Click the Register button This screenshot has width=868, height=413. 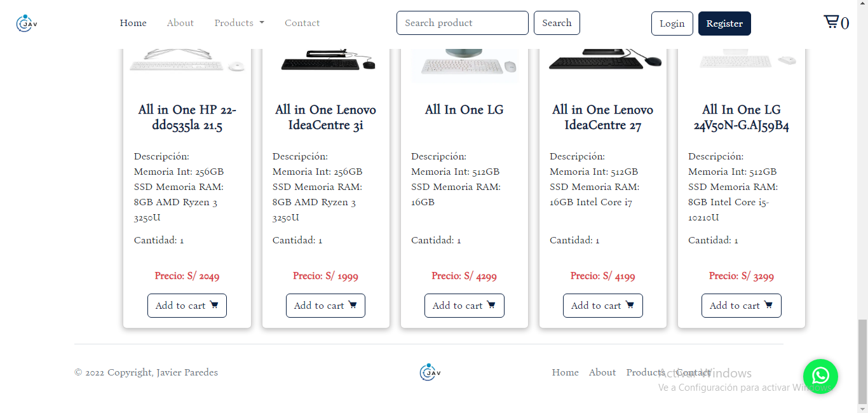(724, 23)
